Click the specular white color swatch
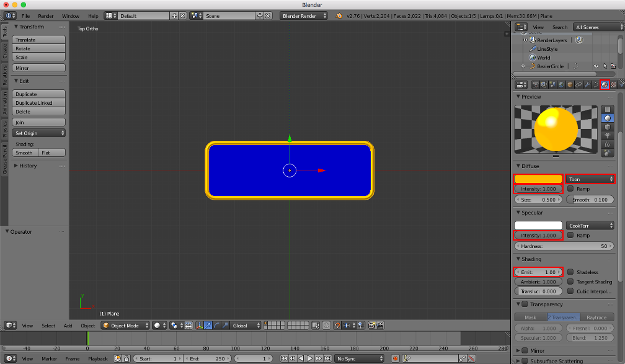 pos(538,226)
